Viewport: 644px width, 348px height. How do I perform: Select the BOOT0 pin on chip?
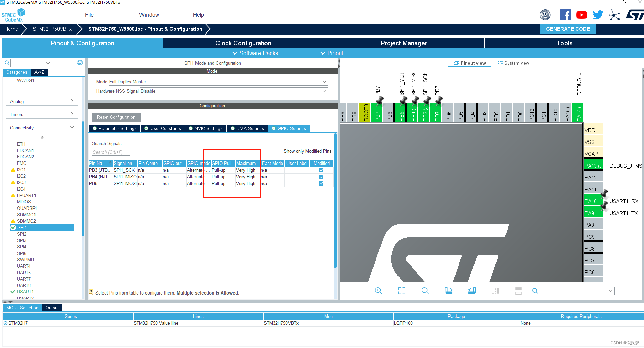click(x=365, y=112)
